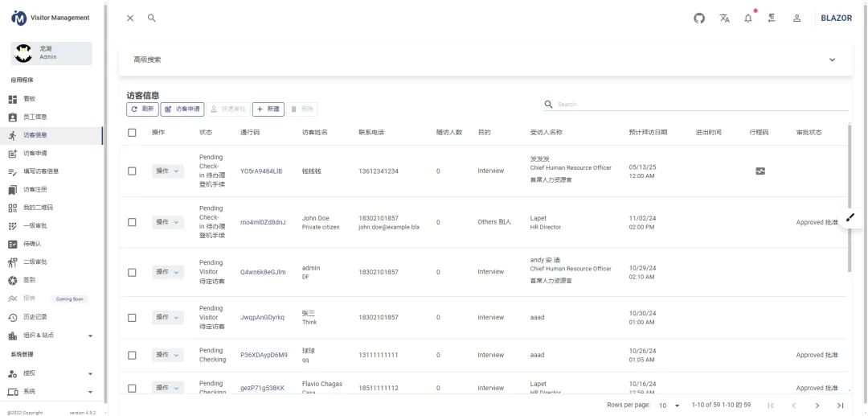Click the 我的二维码 QR code icon
868x416 pixels.
[13, 208]
